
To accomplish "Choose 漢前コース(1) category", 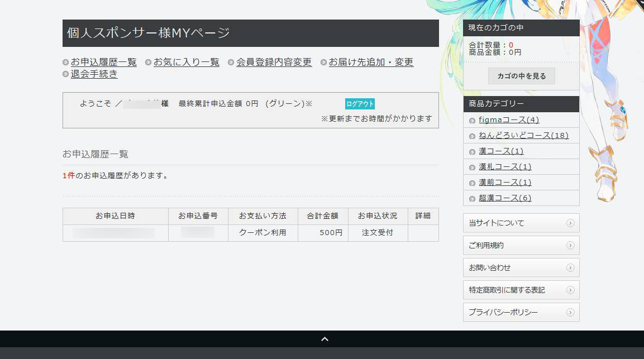I will [x=505, y=183].
